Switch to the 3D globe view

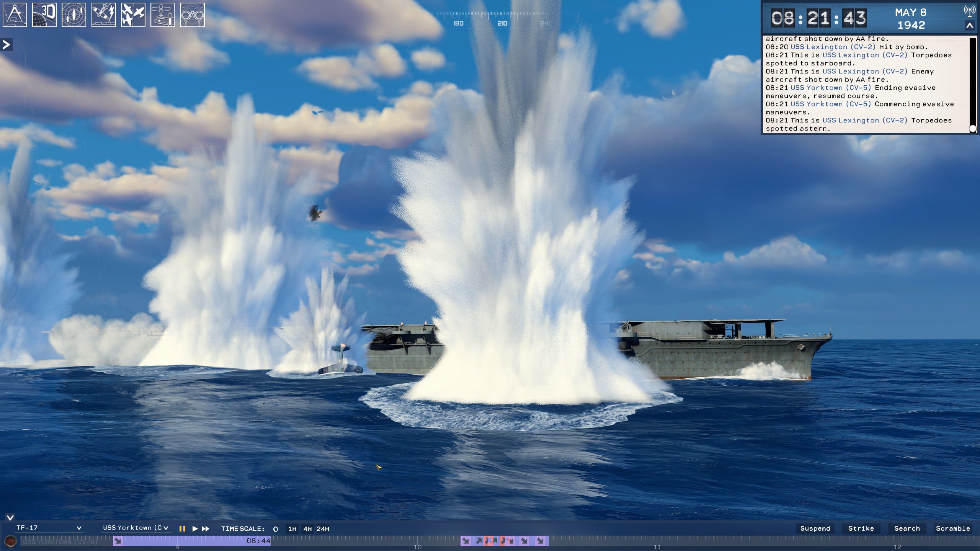44,15
